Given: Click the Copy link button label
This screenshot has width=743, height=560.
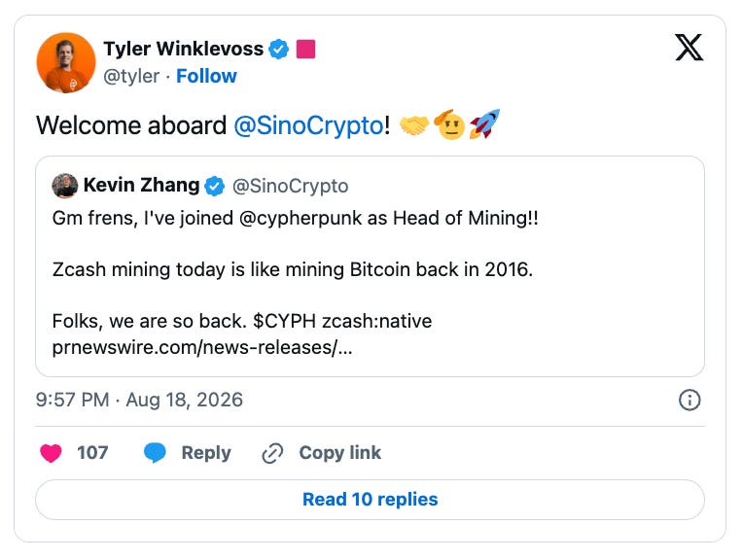Looking at the screenshot, I should click(339, 453).
